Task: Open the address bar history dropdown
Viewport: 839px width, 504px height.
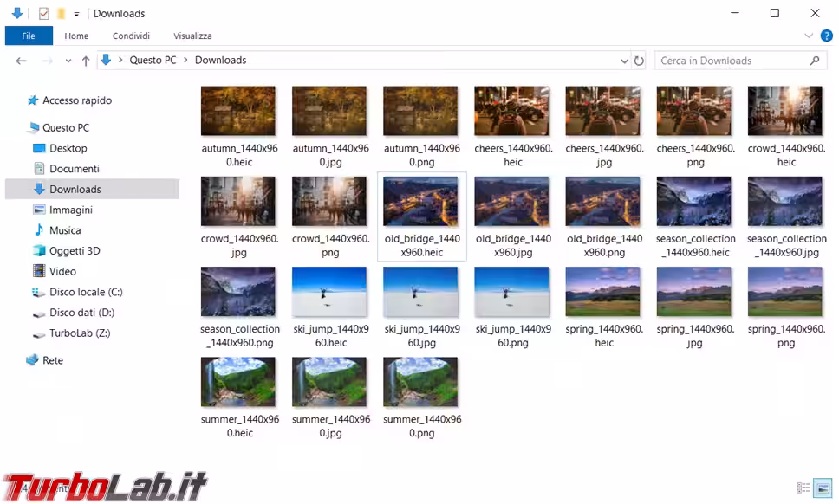Action: [624, 61]
